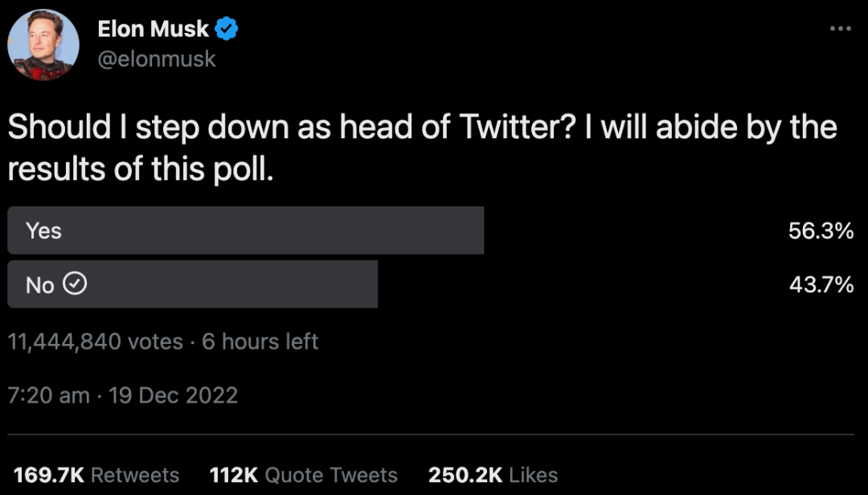Click the 43.7% poll result
Screen dimensions: 868x495
point(821,284)
